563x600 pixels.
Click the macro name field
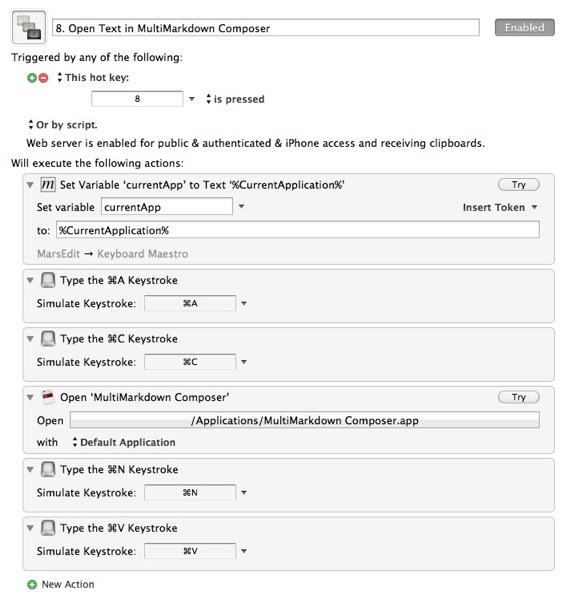[266, 28]
